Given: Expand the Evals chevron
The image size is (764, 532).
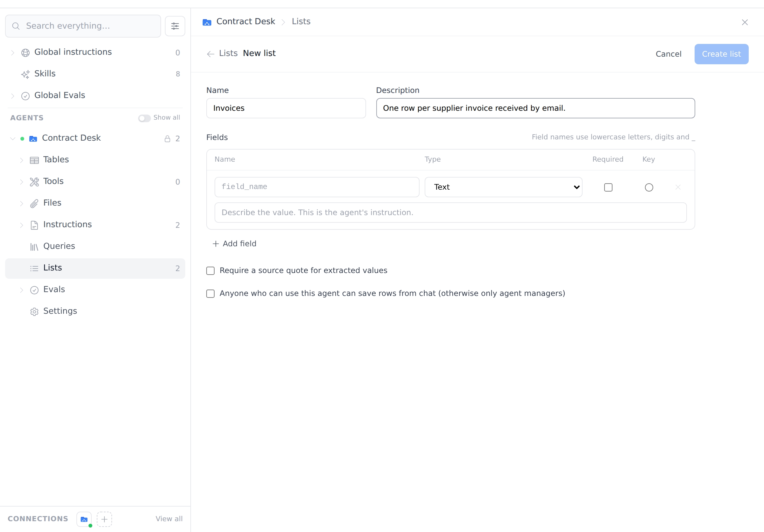Looking at the screenshot, I should [x=22, y=290].
